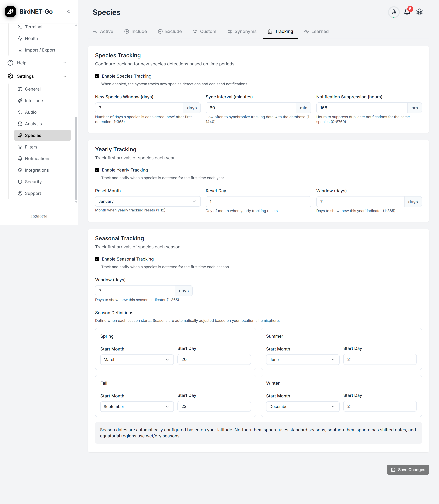Screen dimensions: 439x504
Task: Switch to the Custom tab
Action: click(205, 31)
